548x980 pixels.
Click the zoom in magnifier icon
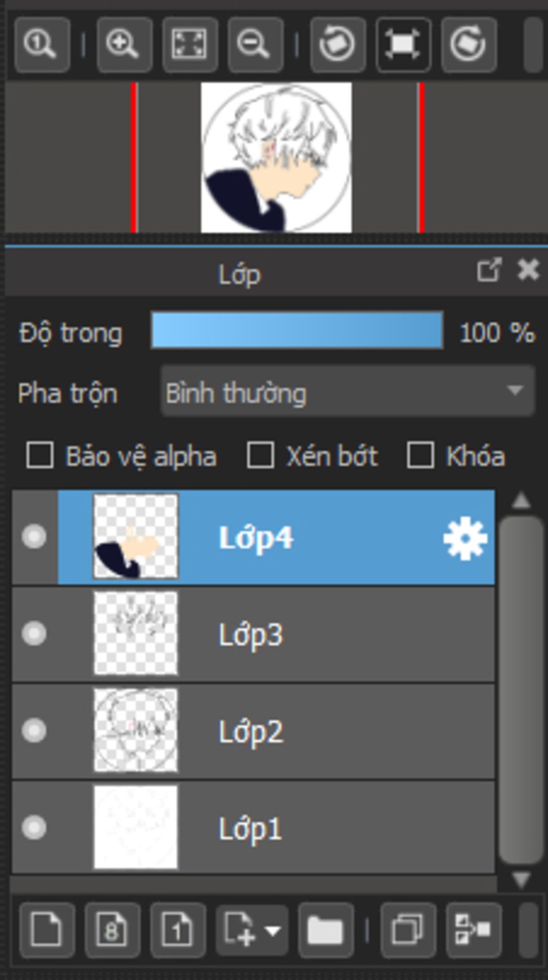pos(124,44)
